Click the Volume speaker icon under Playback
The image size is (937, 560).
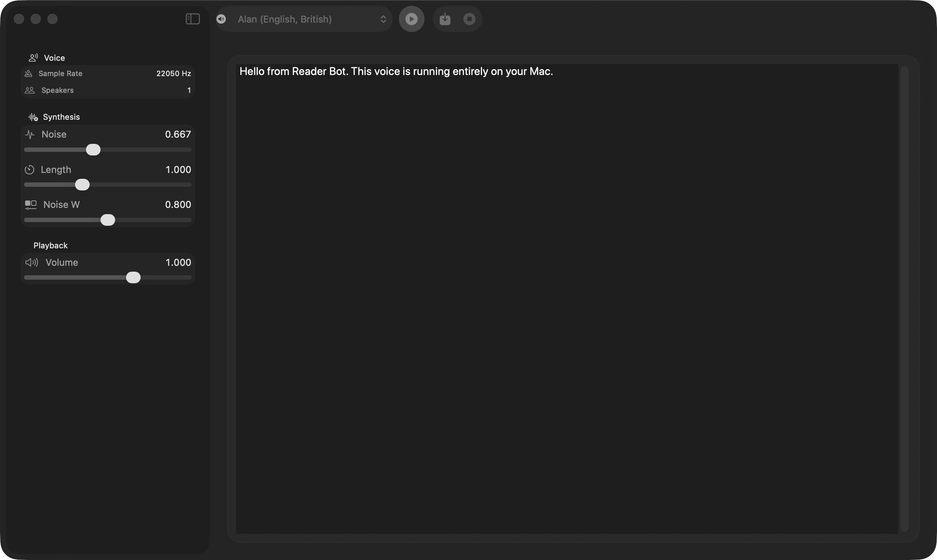point(32,263)
